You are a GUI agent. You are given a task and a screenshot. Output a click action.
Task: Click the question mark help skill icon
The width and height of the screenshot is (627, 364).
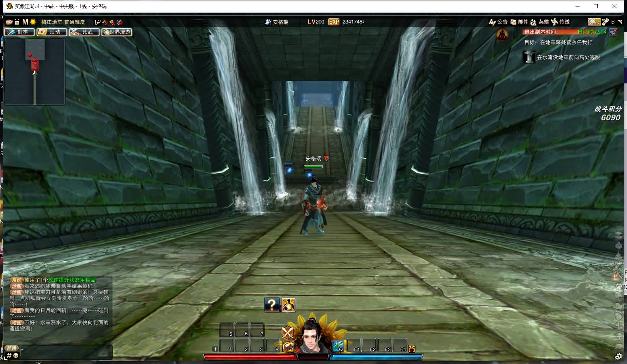coord(272,304)
